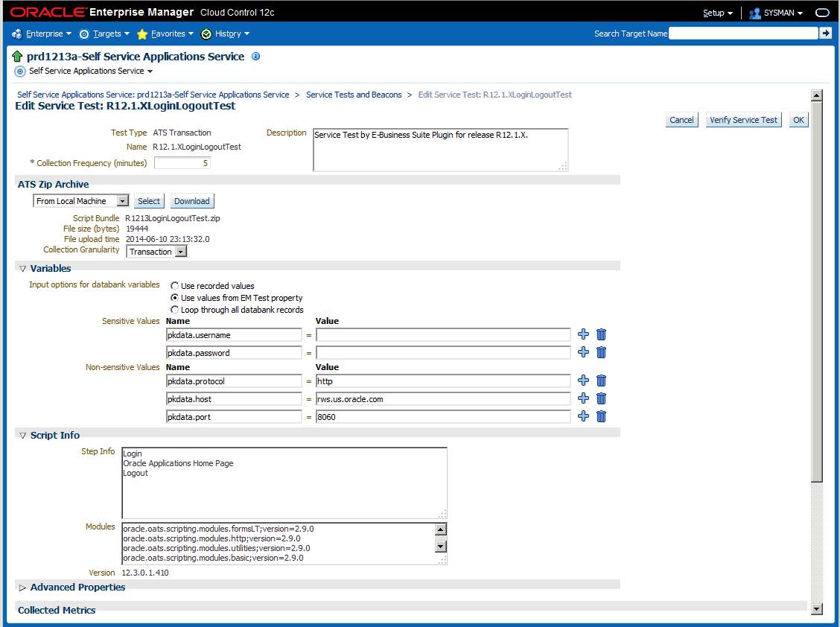
Task: Delete the pkdata.port row
Action: pyautogui.click(x=601, y=416)
